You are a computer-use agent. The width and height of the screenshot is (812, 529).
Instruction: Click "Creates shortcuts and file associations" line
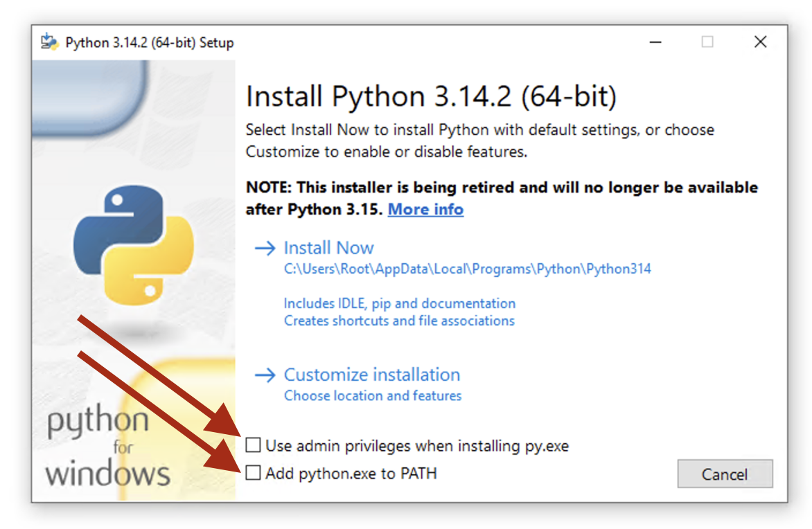point(399,321)
